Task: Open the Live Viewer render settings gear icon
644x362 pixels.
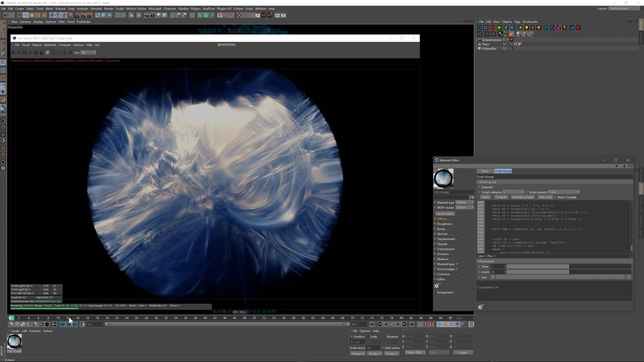Action: (x=36, y=53)
